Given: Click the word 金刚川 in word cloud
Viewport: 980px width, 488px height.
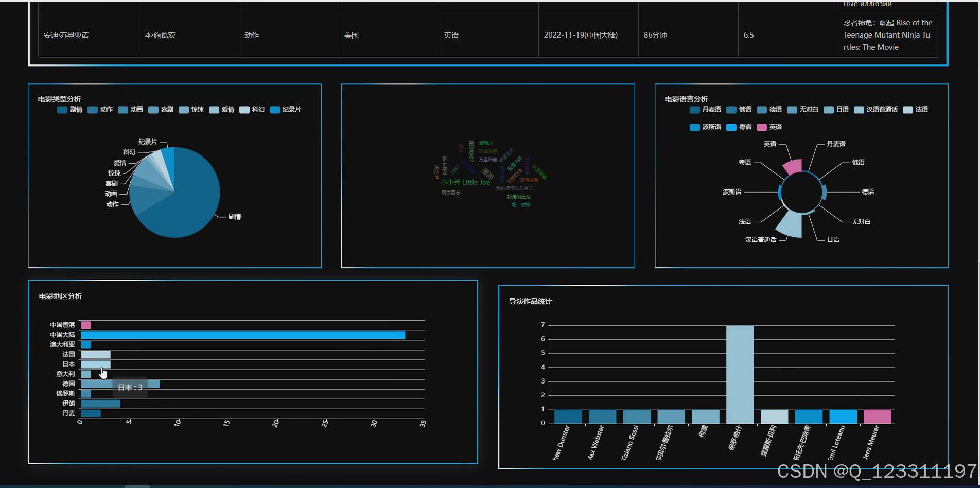Looking at the screenshot, I should [x=486, y=143].
